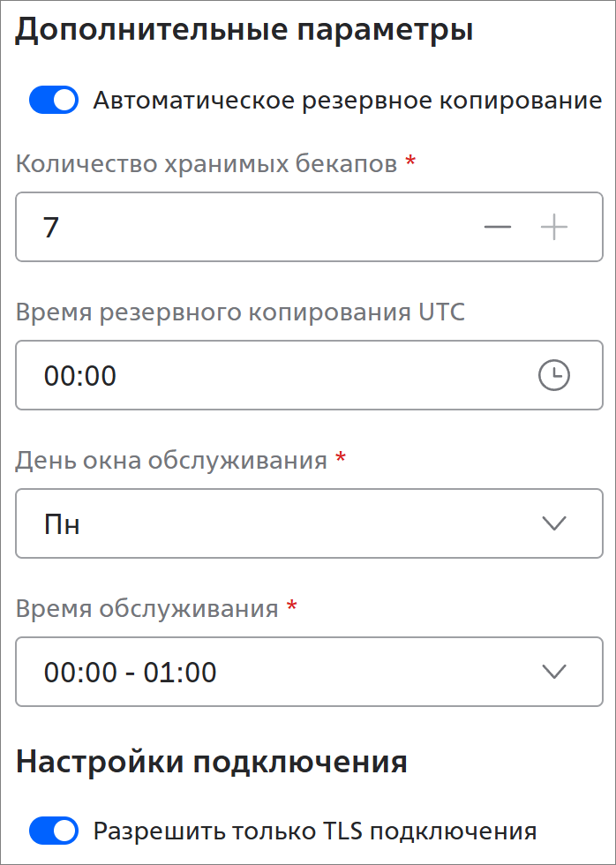Screen dimensions: 616x865
Task: Click the 'Время резервного копирования UTC' label
Action: 240,312
